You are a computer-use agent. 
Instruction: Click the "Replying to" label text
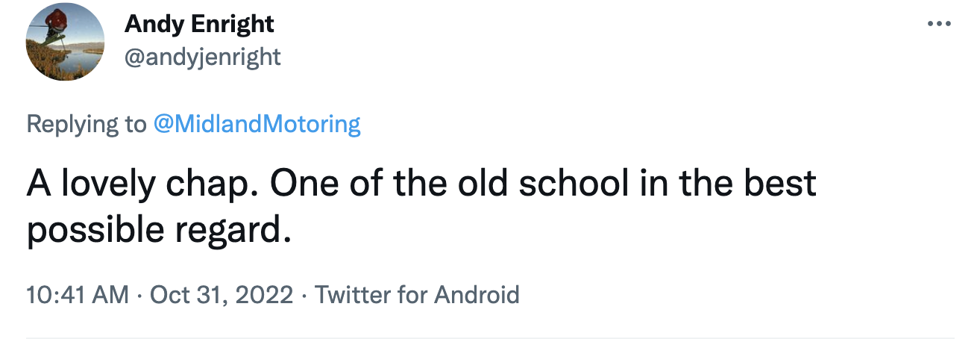coord(87,123)
